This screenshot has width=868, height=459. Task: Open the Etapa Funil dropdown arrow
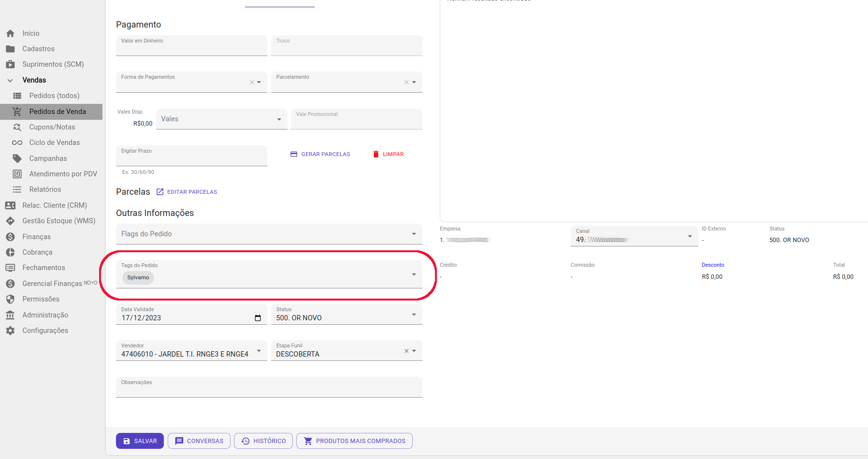point(414,351)
